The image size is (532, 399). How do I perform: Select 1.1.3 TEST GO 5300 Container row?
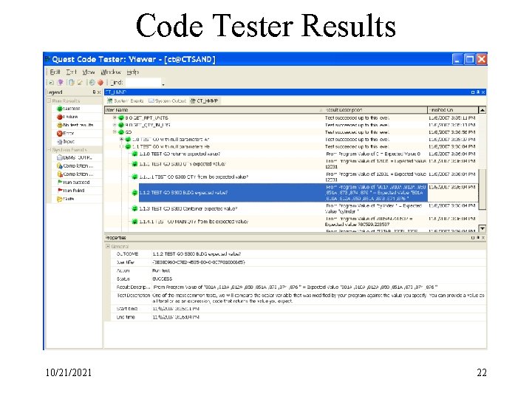click(x=292, y=208)
